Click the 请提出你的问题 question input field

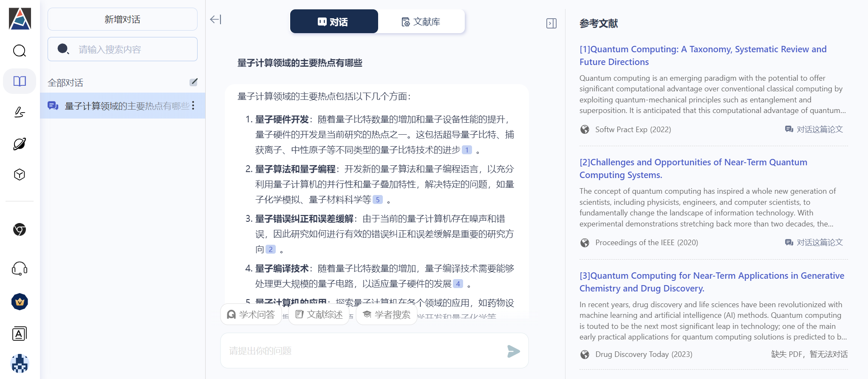coord(361,351)
